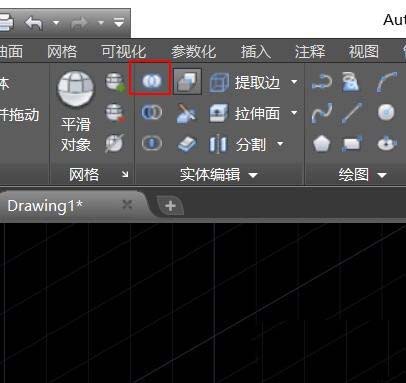The height and width of the screenshot is (383, 406).
Task: Click the 提取边 button label
Action: click(257, 82)
